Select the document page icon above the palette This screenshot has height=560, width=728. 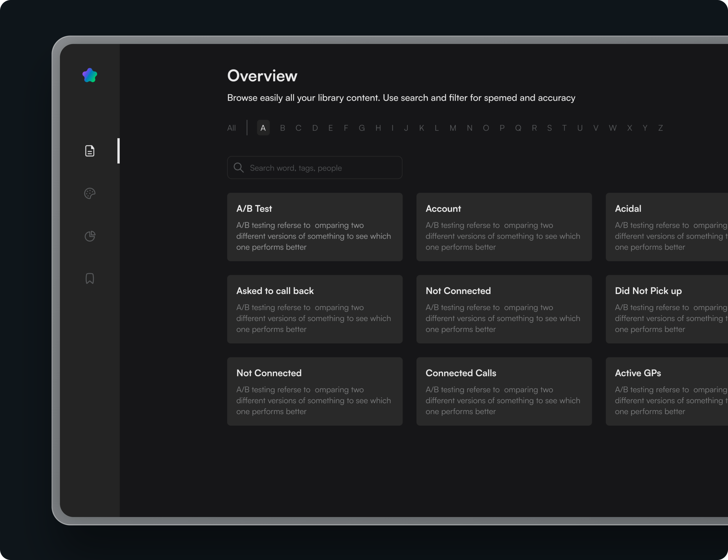[x=90, y=151]
